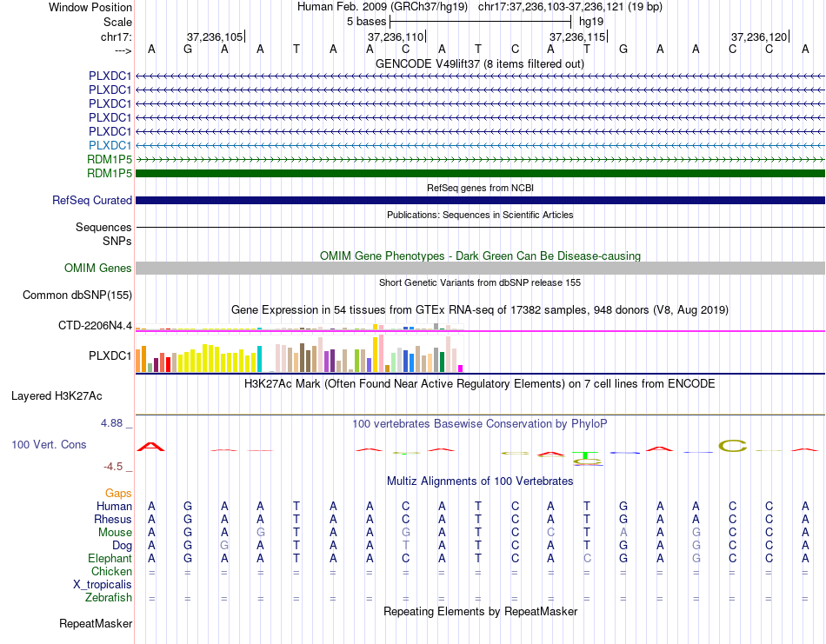
Task: Click the large red A starting PhyloP logo
Action: [x=150, y=447]
